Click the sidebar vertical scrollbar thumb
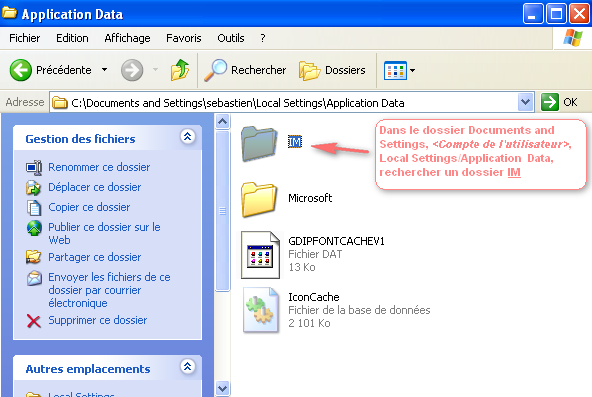This screenshot has width=592, height=397. pos(222,211)
